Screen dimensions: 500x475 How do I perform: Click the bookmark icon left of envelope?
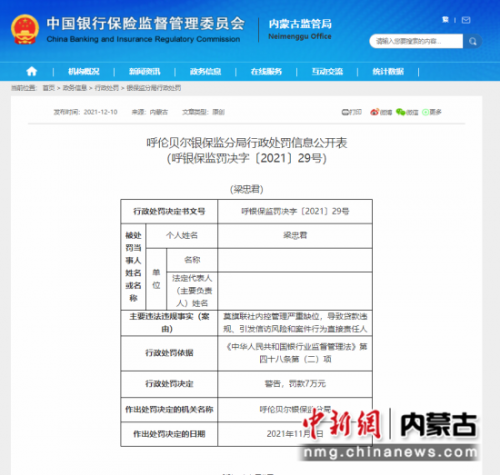(x=445, y=20)
